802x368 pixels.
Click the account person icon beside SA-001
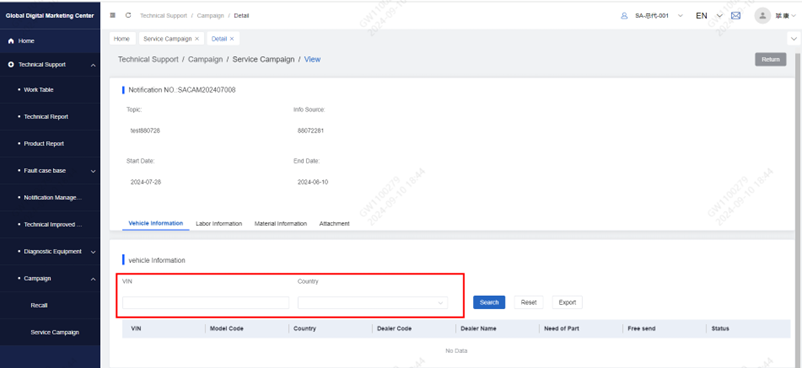tap(624, 16)
